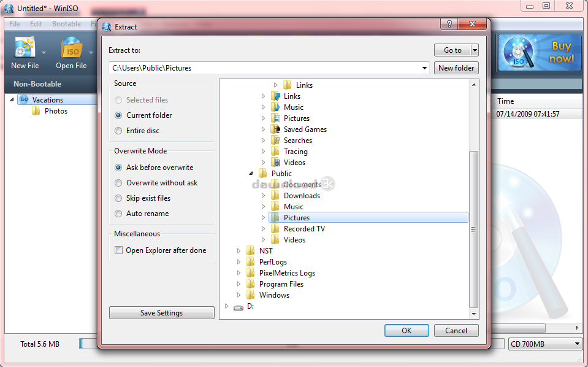
Task: Click the Open File ISO icon
Action: (x=72, y=48)
